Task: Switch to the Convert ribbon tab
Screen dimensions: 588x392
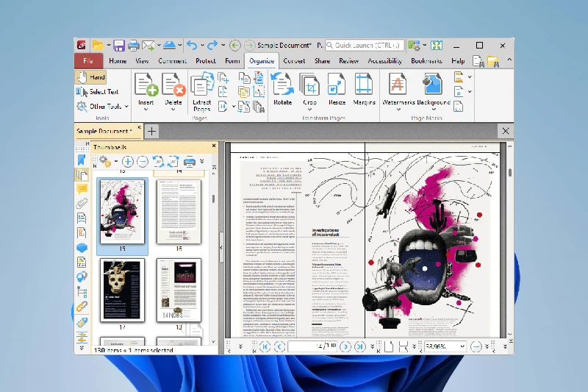Action: [x=294, y=61]
